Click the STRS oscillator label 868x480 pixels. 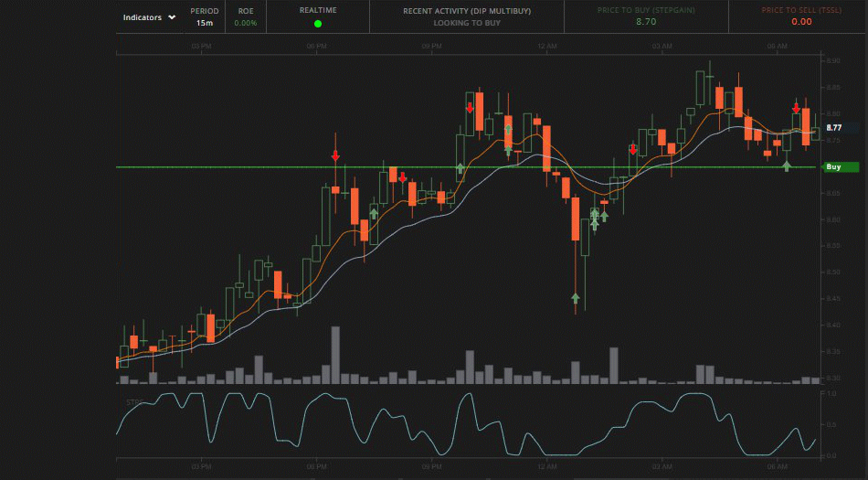point(134,402)
